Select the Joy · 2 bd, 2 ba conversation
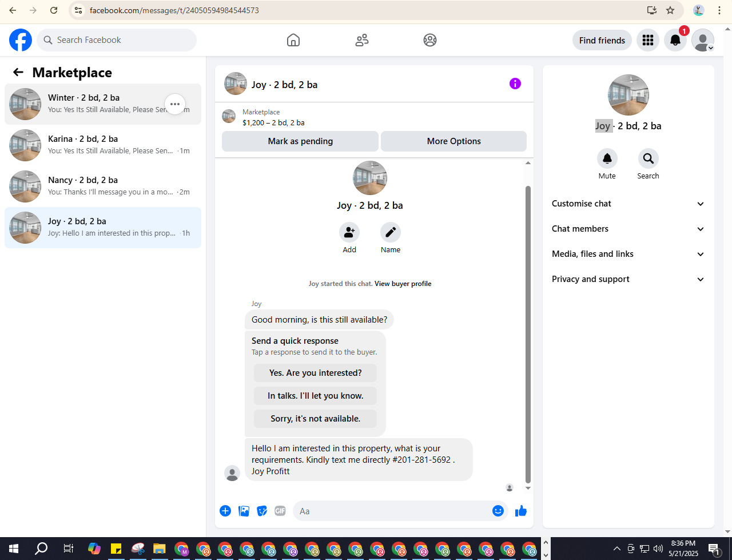This screenshot has height=560, width=732. coord(103,228)
